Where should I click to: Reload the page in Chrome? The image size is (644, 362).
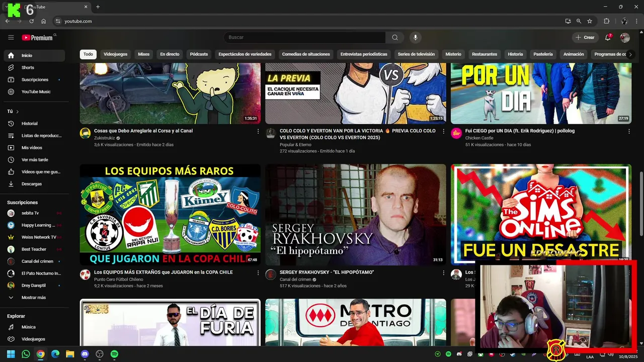(x=31, y=21)
